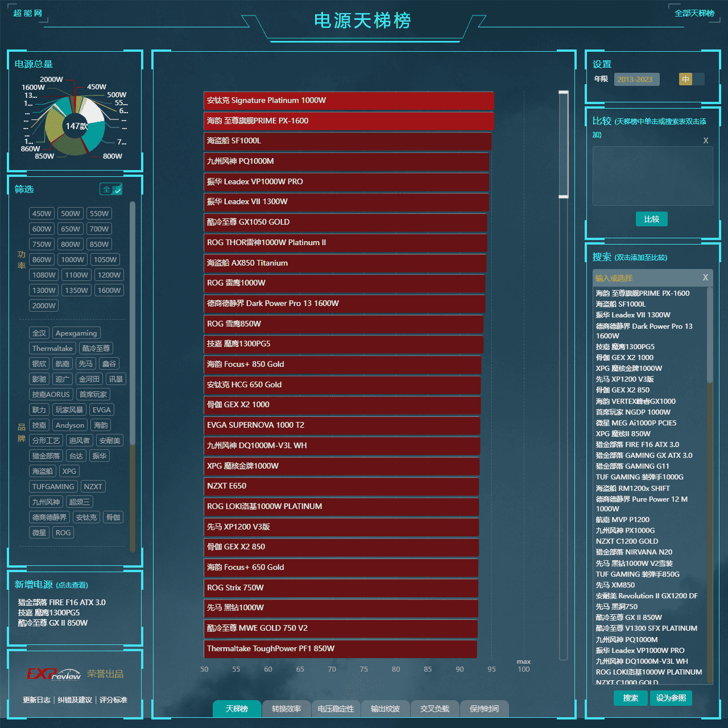Toggle the XPG brand filter
The width and height of the screenshot is (728, 728).
click(x=69, y=471)
